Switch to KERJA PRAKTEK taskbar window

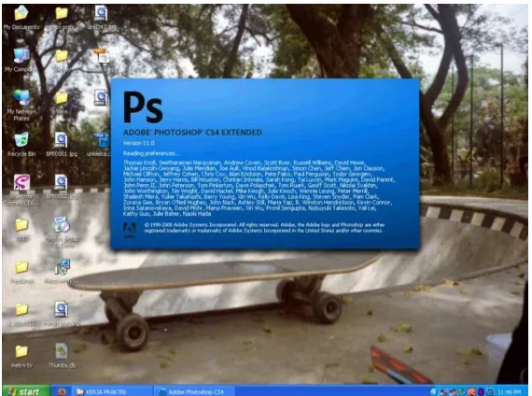point(112,391)
